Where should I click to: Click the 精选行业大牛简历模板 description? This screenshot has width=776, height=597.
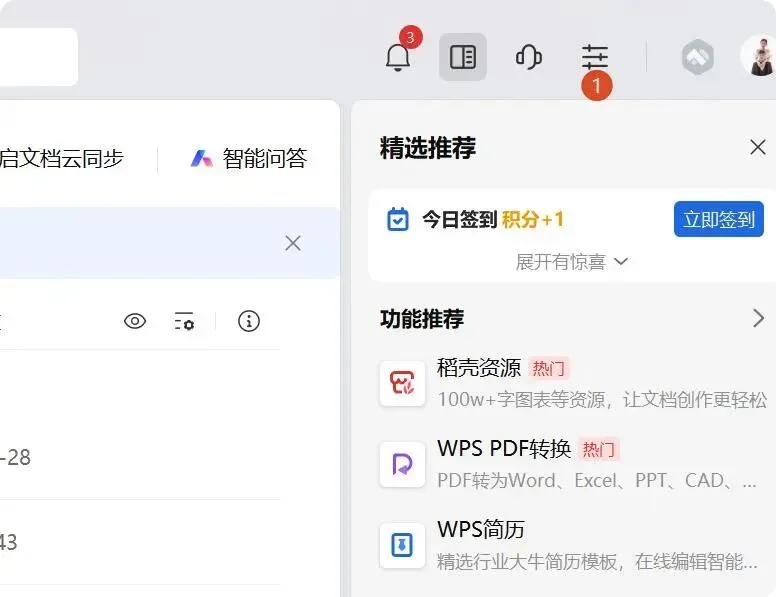(597, 561)
